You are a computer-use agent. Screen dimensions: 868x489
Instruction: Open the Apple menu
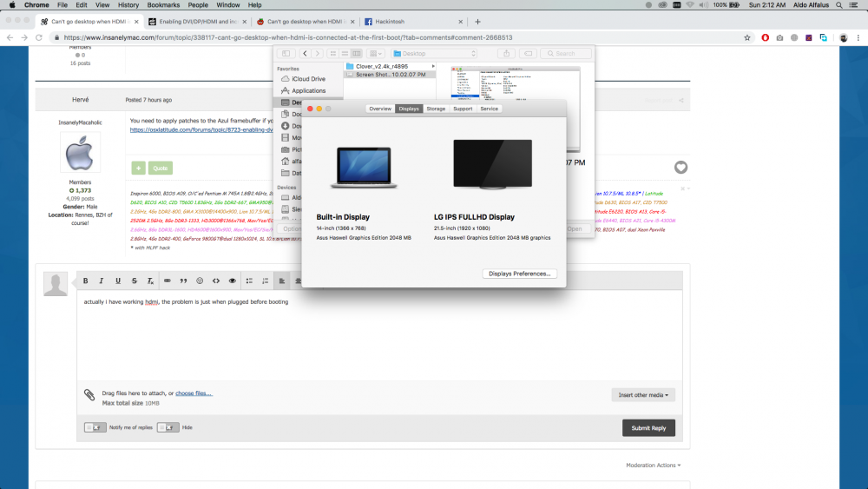tap(12, 5)
